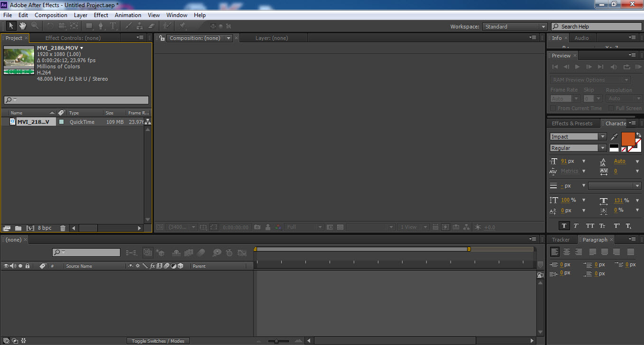Click Toggle Switches / Modes button
This screenshot has width=644, height=345.
pyautogui.click(x=158, y=341)
